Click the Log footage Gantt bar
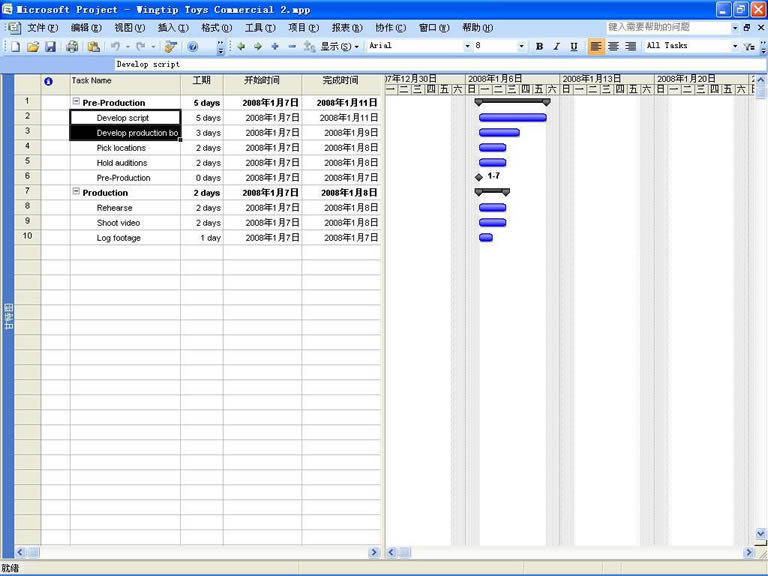 pos(486,238)
